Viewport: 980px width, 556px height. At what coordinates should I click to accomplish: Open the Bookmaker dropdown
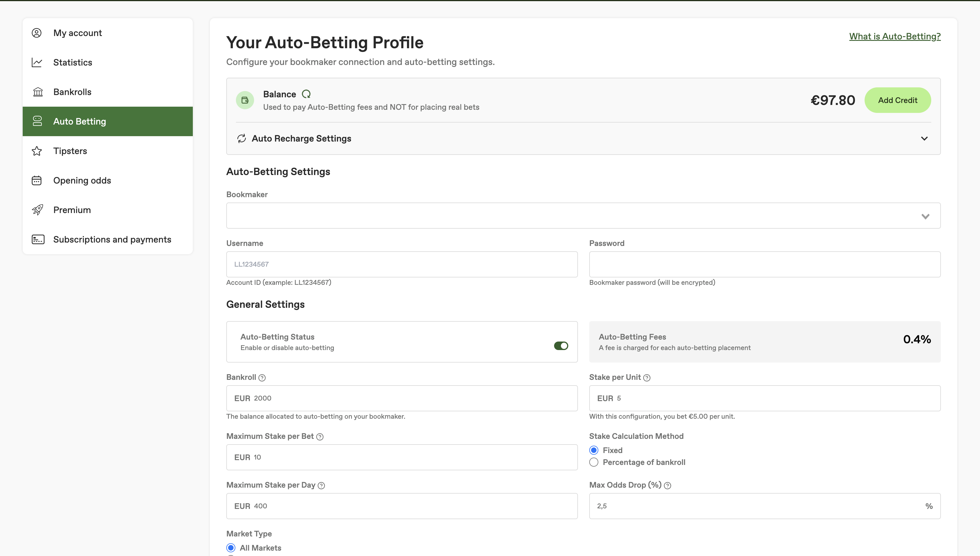[583, 216]
